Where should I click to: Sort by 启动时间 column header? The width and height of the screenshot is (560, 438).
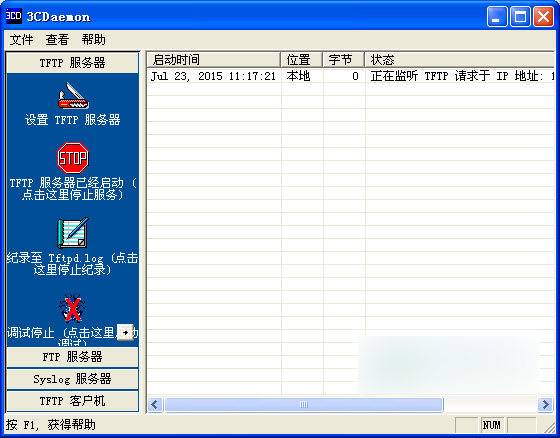[214, 60]
